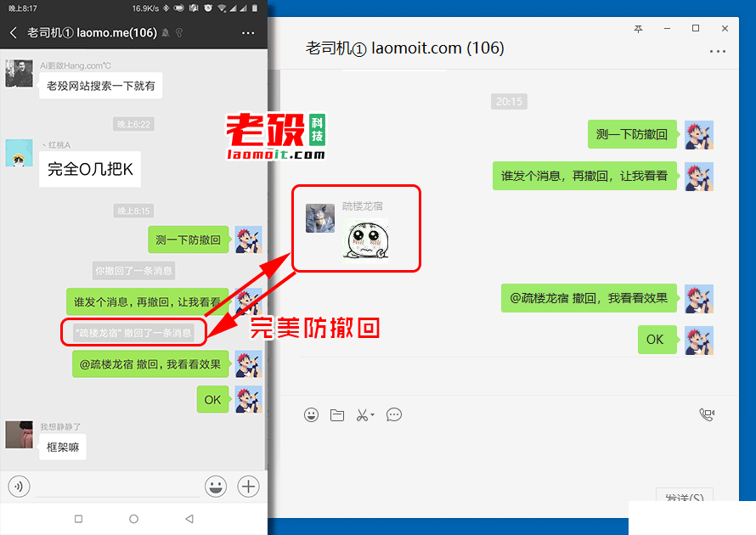Tap the phone message text field
Screen dimensions: 756x535
117,487
